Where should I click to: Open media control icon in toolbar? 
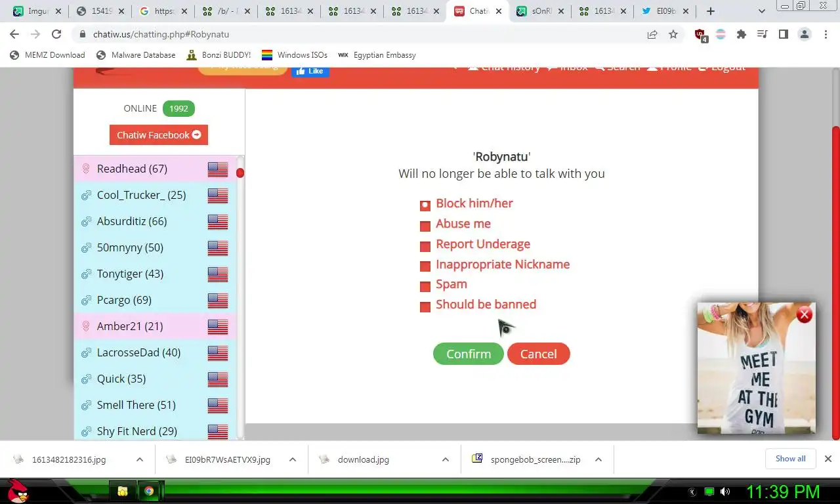[x=762, y=34]
